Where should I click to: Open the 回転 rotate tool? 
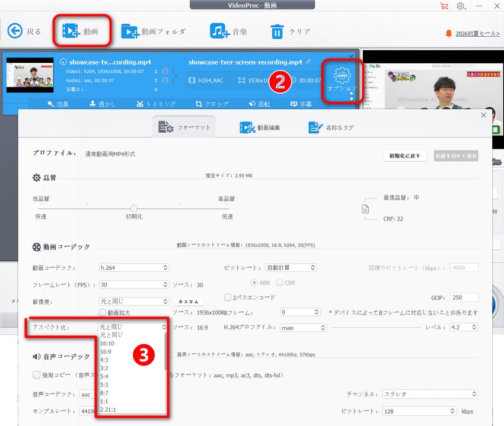point(259,104)
